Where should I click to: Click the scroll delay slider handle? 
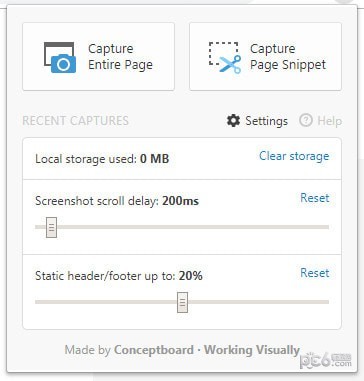pos(51,227)
